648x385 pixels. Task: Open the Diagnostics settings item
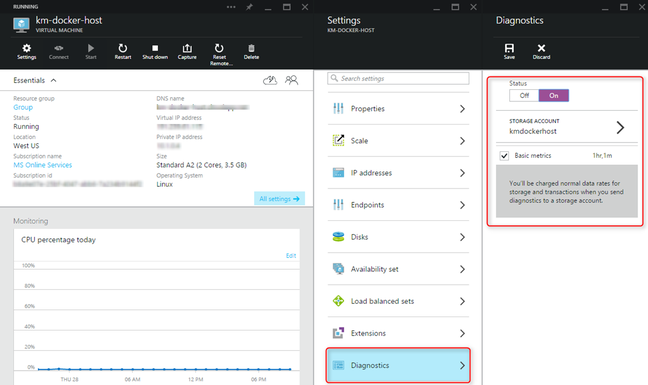click(398, 365)
